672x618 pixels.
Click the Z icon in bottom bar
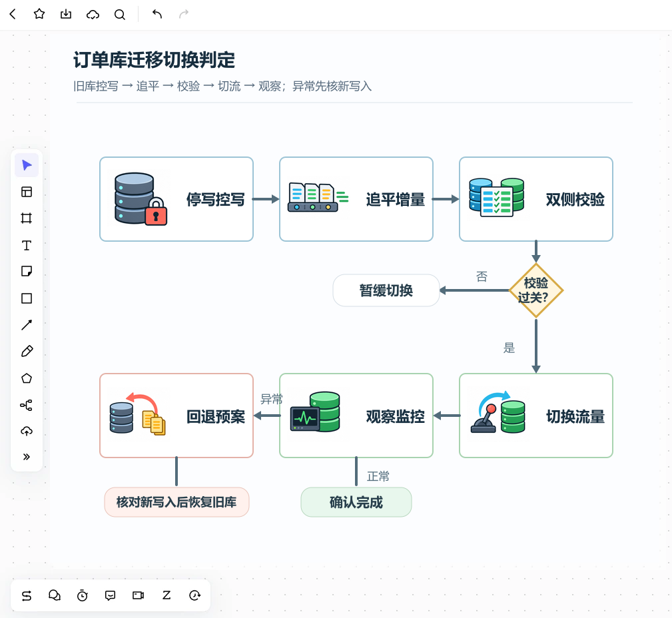[167, 595]
